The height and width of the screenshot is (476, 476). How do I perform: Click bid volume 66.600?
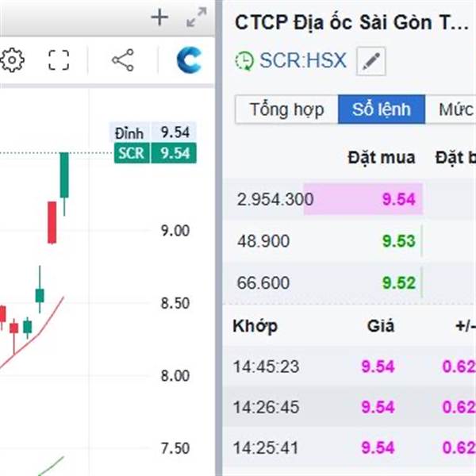(263, 282)
